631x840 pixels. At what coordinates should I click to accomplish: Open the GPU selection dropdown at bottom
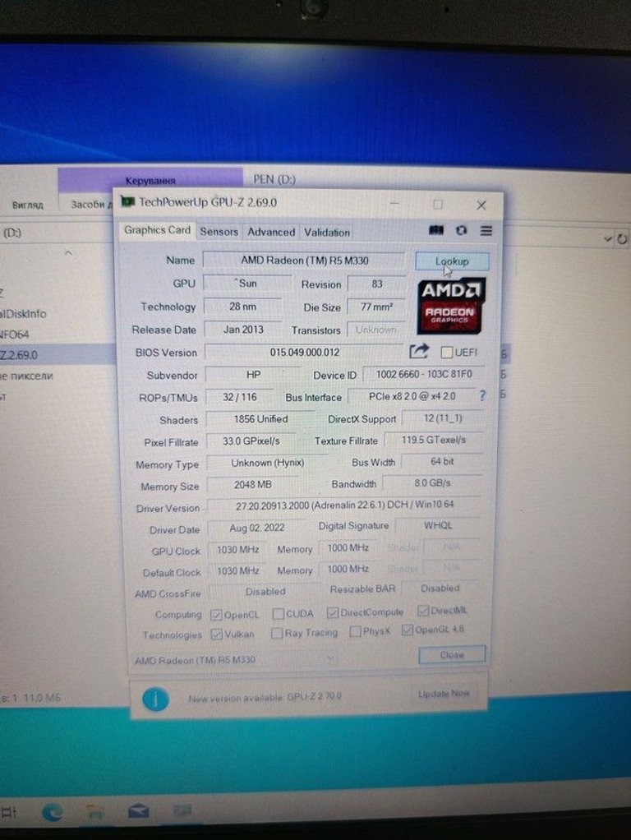click(x=235, y=659)
